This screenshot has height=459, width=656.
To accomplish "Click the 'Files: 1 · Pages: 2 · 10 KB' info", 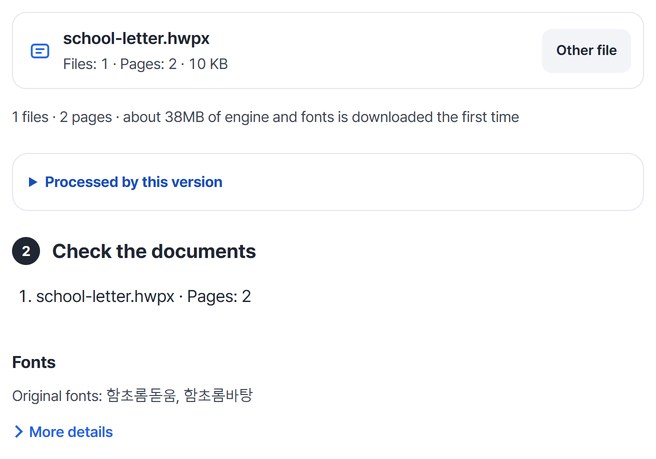I will coord(145,64).
